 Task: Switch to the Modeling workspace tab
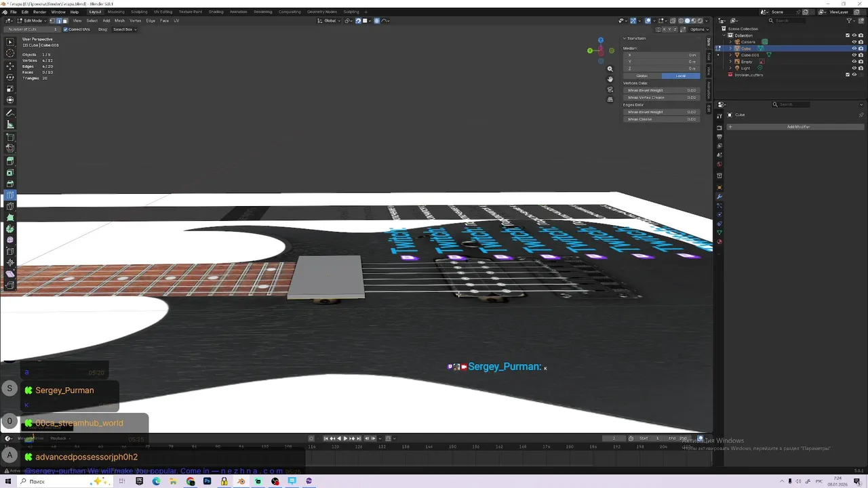[116, 12]
